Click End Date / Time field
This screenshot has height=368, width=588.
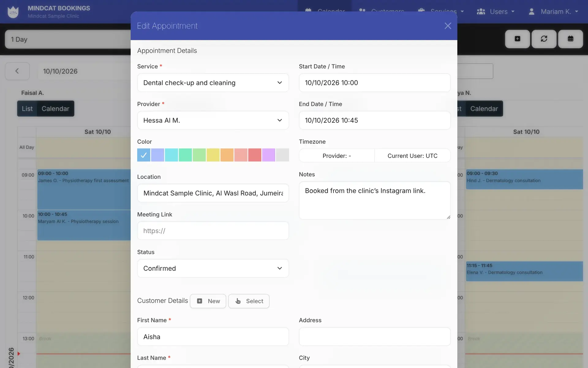click(375, 120)
